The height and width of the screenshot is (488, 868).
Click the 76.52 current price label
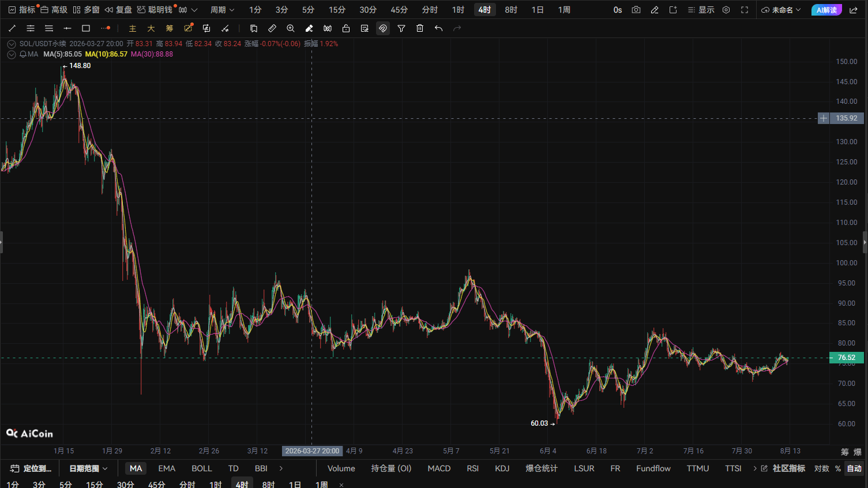(846, 358)
